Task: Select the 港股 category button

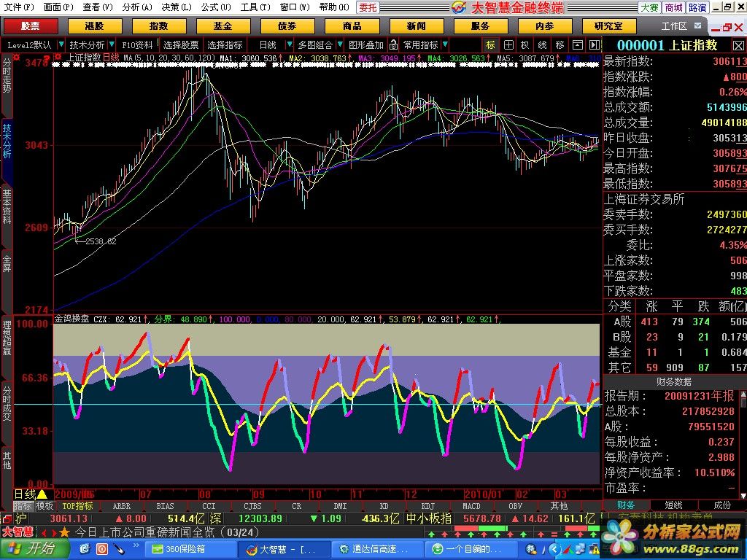Action: pyautogui.click(x=95, y=26)
